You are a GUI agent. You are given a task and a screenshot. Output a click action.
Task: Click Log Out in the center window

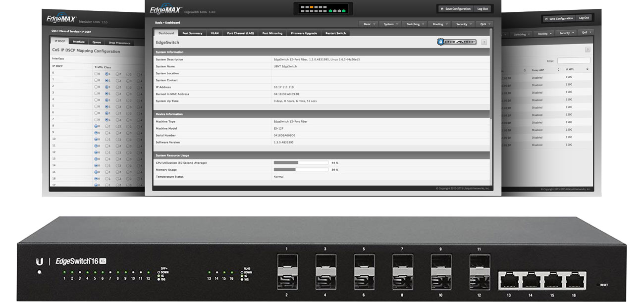482,8
